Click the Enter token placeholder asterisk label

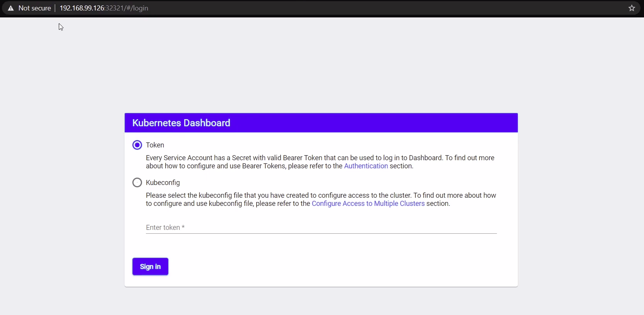[x=183, y=228]
